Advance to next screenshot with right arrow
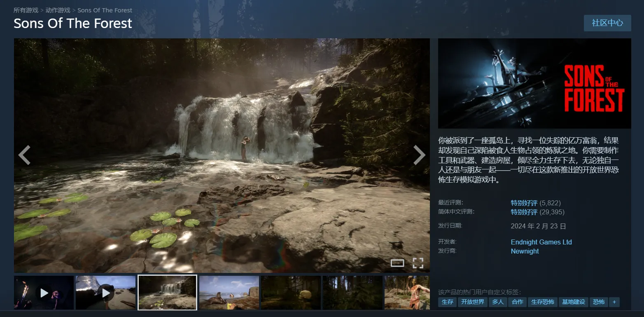 pos(419,155)
